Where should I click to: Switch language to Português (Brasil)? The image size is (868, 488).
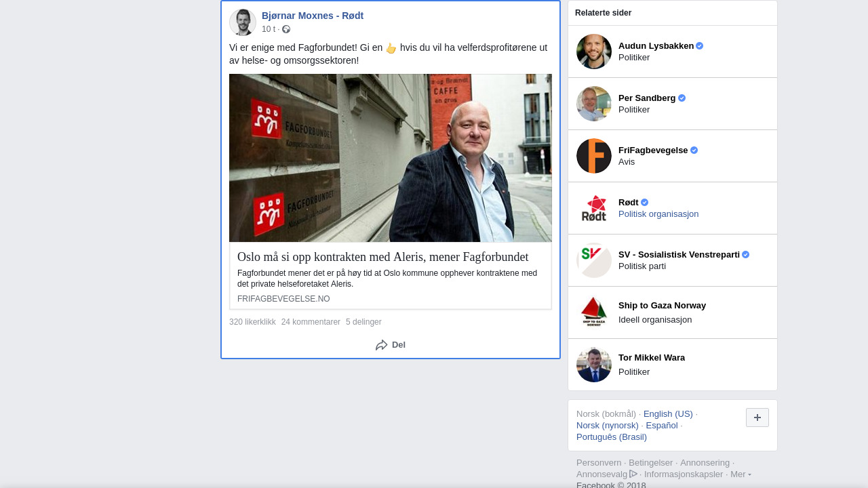tap(612, 437)
